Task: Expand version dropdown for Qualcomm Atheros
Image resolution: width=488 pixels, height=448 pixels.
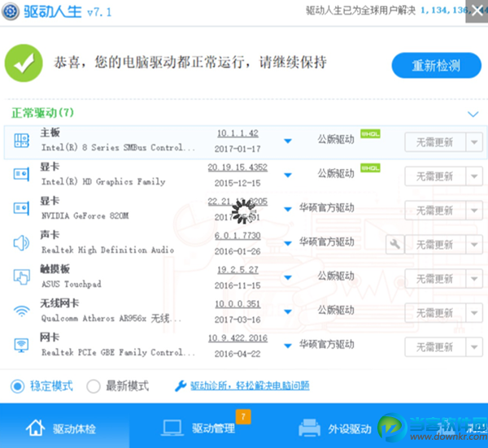Action: (x=288, y=311)
